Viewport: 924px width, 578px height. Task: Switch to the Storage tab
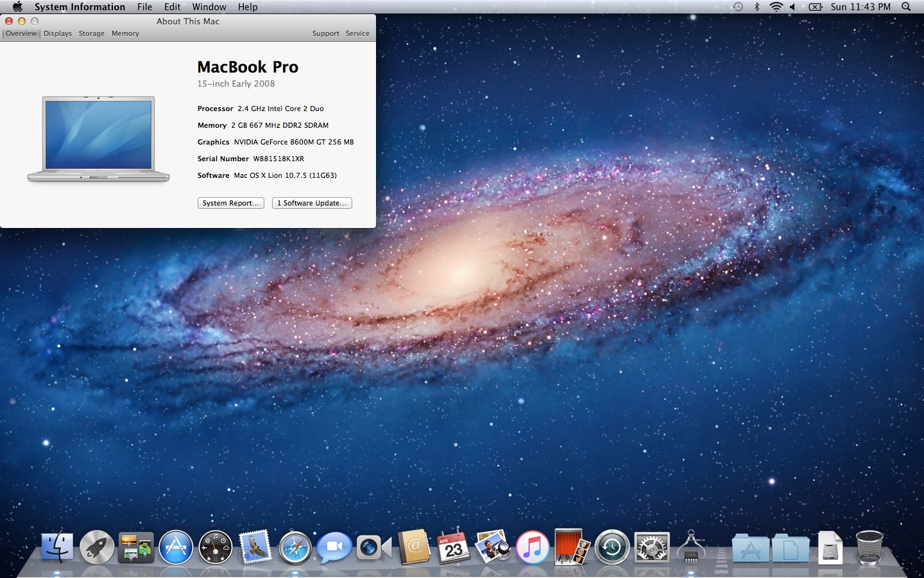pos(92,33)
